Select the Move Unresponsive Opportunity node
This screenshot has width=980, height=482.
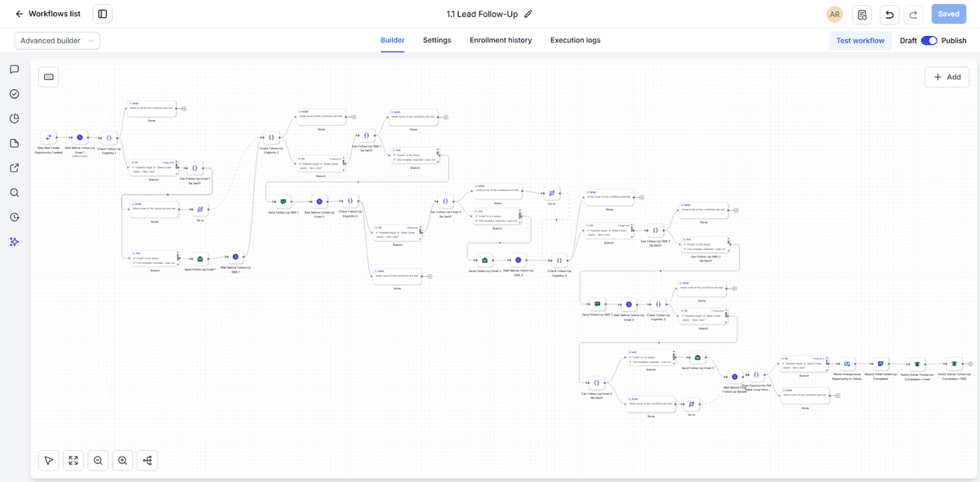[x=847, y=364]
